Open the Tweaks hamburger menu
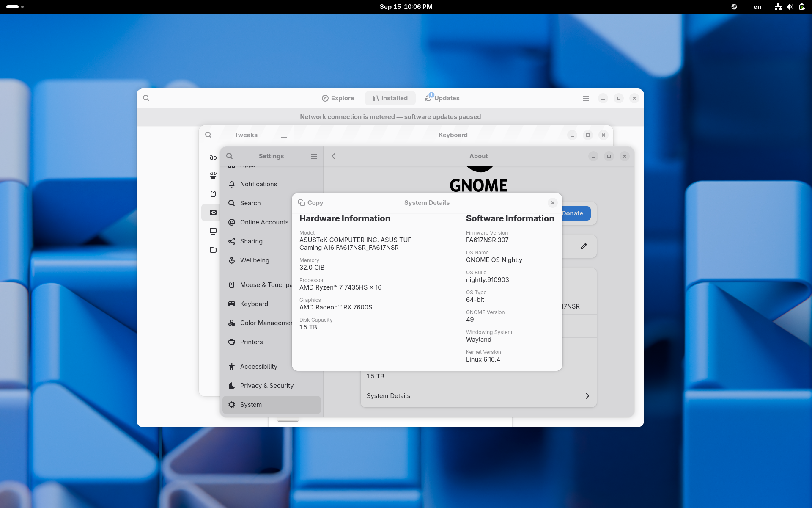 pos(284,135)
